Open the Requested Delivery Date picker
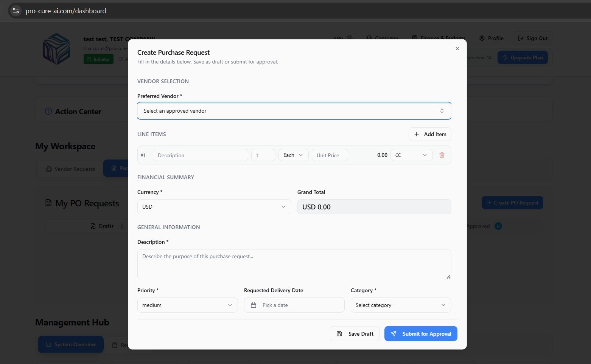 pos(294,305)
